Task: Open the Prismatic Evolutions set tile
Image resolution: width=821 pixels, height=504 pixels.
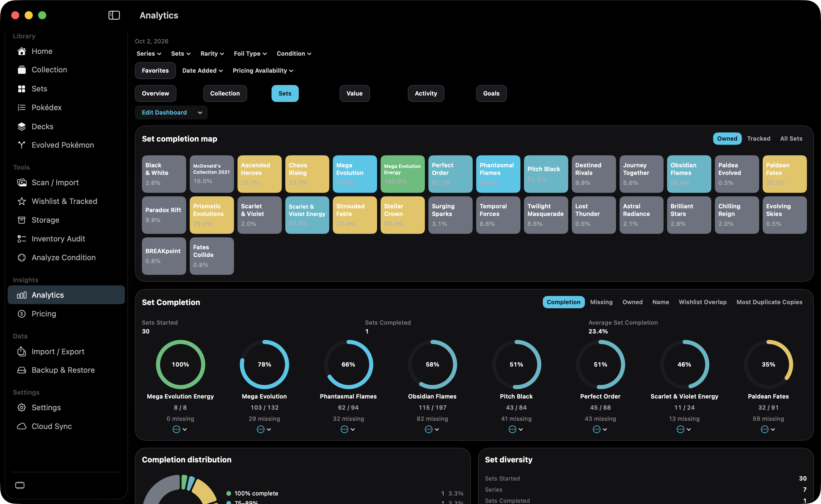Action: coord(211,215)
